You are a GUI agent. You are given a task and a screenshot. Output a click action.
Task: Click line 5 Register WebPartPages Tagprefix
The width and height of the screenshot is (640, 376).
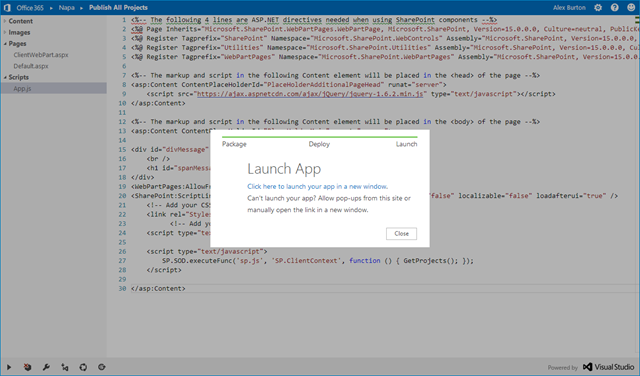[x=384, y=57]
